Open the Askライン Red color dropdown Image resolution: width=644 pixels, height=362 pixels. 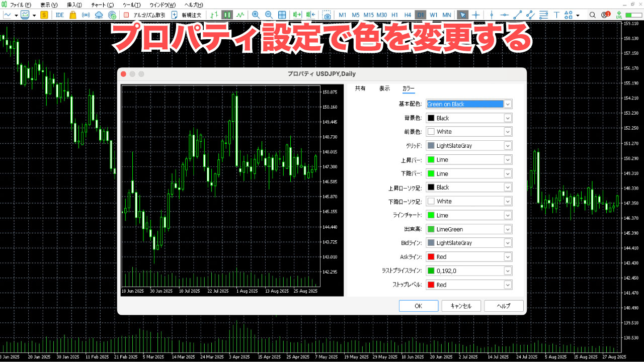click(x=507, y=256)
